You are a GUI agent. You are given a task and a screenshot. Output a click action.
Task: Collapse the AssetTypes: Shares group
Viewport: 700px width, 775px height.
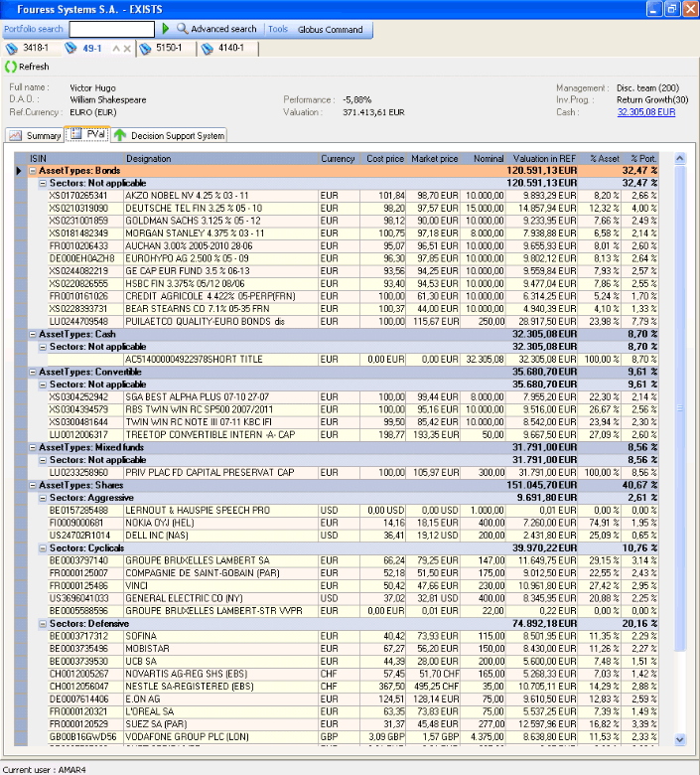pos(33,485)
